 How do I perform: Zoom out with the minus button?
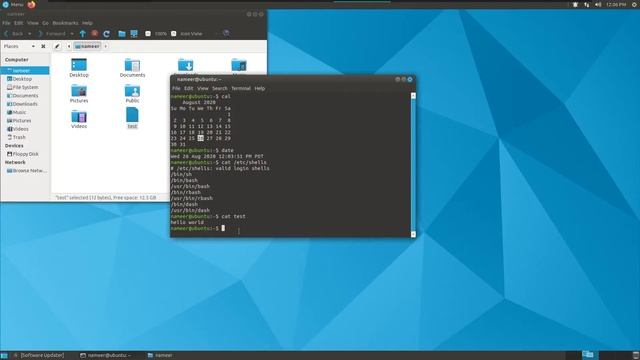click(x=148, y=33)
